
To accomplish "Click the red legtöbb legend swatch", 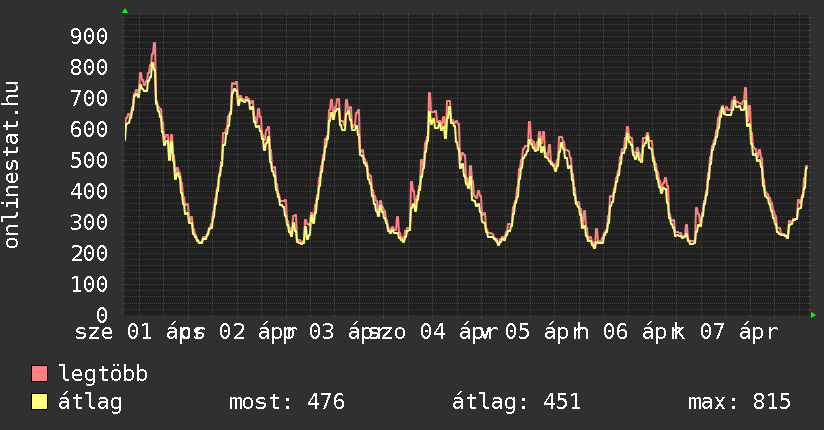I will [x=40, y=374].
